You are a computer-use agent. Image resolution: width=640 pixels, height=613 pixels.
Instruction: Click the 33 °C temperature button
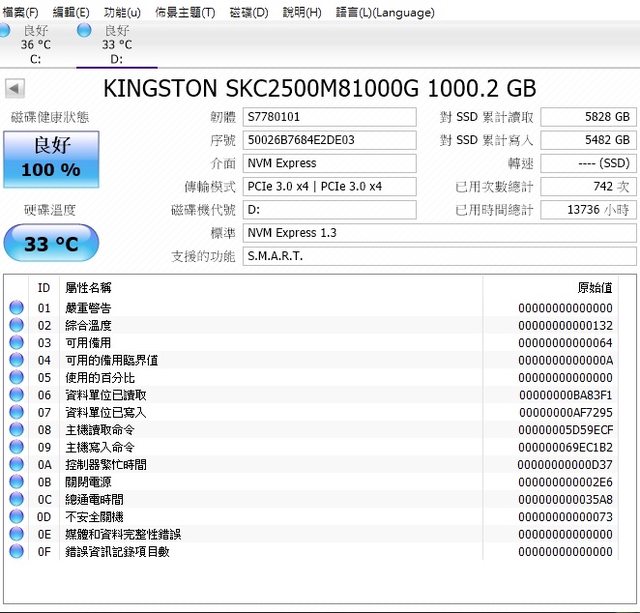click(x=51, y=243)
